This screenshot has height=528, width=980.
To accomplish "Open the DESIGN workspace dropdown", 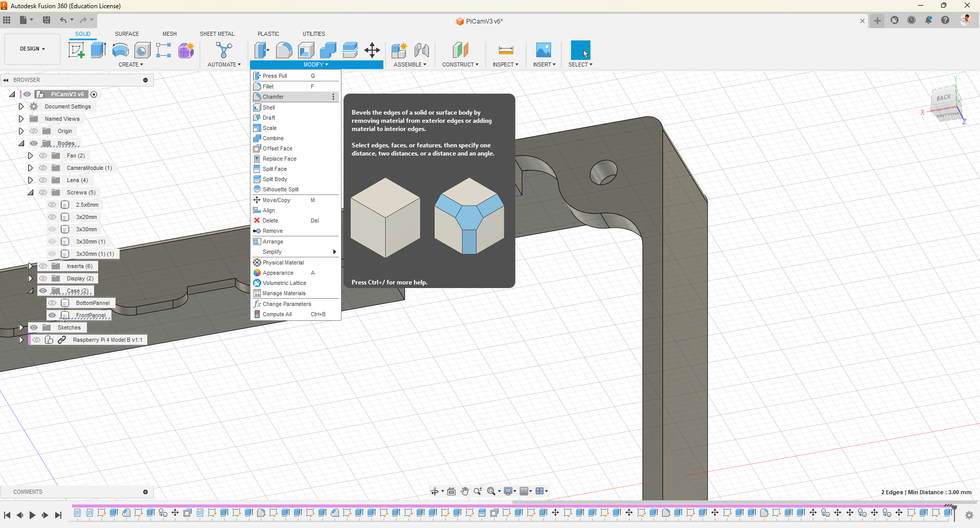I will [x=32, y=49].
